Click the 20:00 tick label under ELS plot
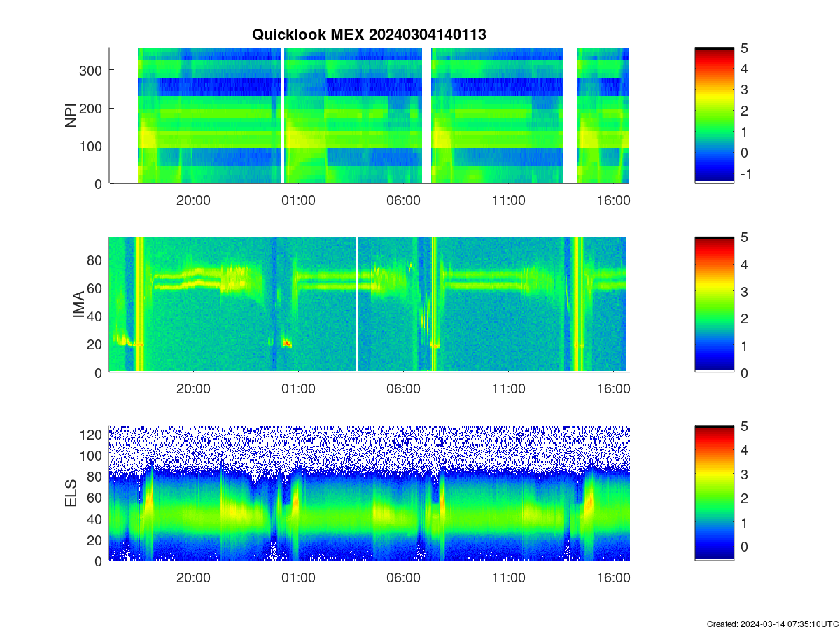Image resolution: width=840 pixels, height=630 pixels. pyautogui.click(x=193, y=578)
